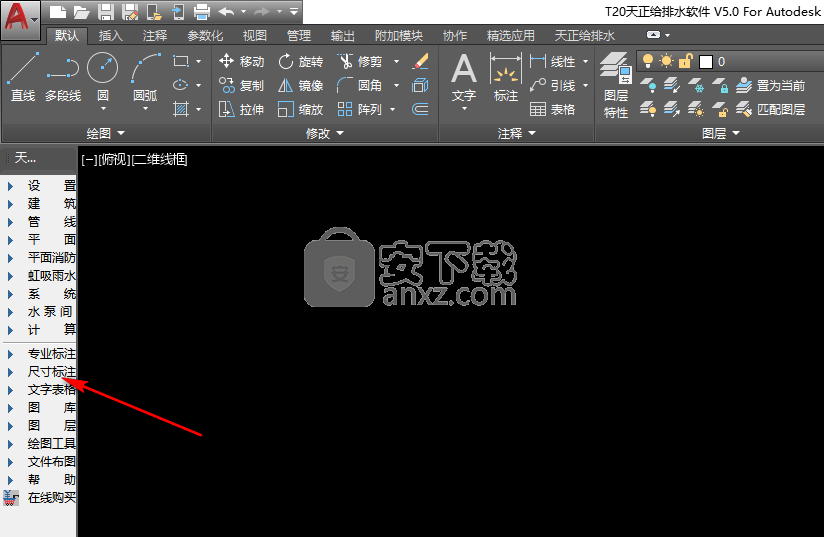
Task: Expand the Layers (图层) panel dropdown
Action: pyautogui.click(x=720, y=133)
